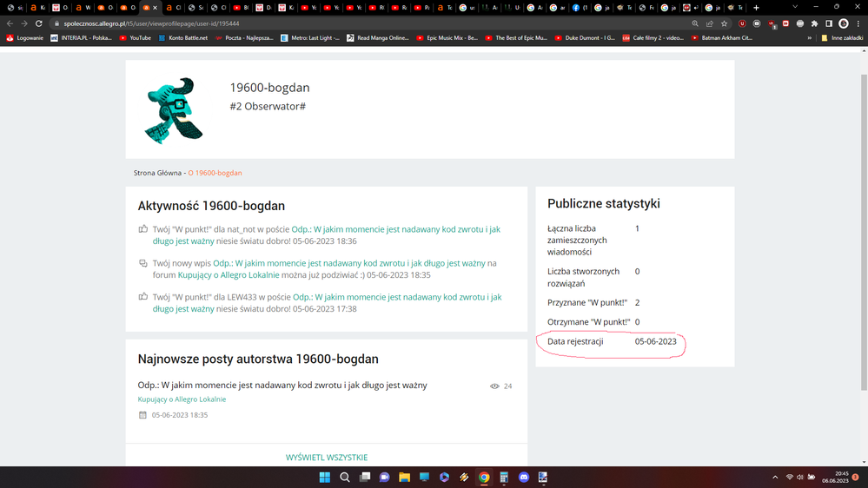868x488 pixels.
Task: Select the #2 Obserwator# rank text
Action: pyautogui.click(x=268, y=106)
